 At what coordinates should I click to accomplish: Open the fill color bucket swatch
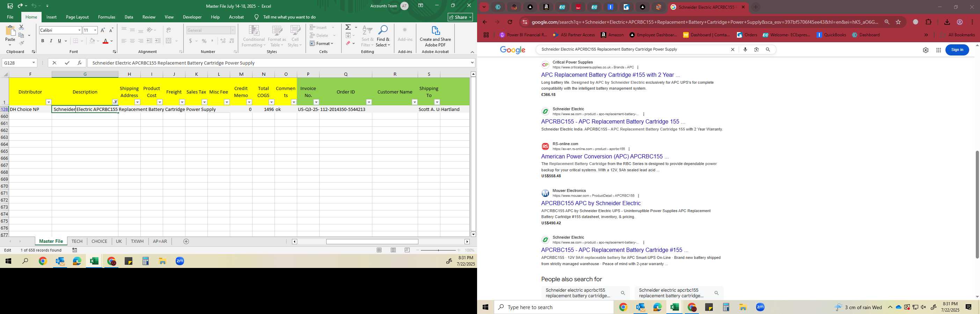[92, 41]
